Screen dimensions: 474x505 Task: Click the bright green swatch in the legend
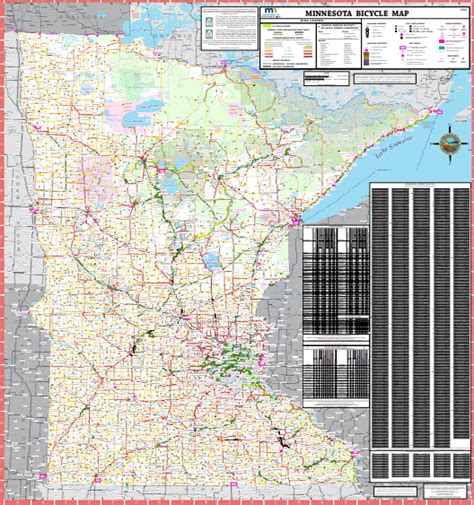pyautogui.click(x=266, y=26)
